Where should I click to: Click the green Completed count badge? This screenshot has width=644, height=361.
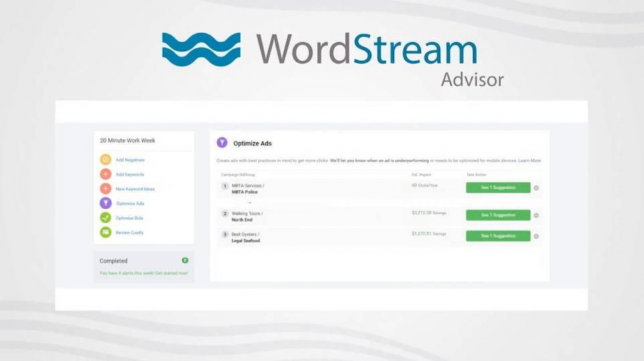coord(185,260)
